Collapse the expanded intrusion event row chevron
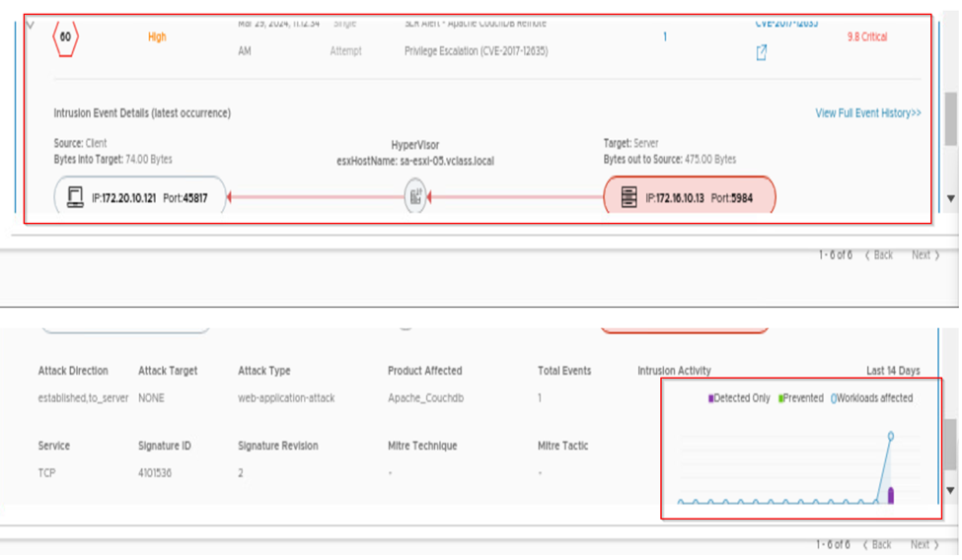The width and height of the screenshot is (962, 560). coord(29,24)
